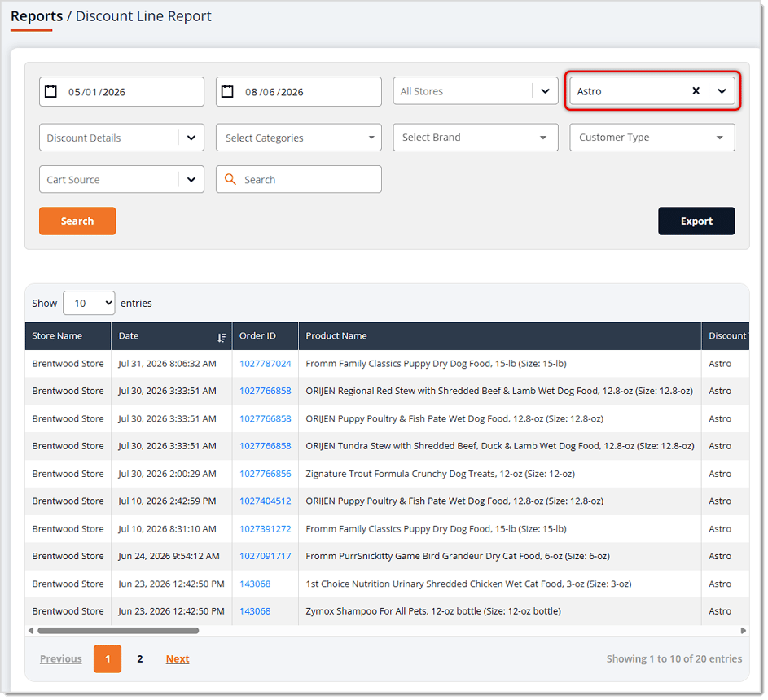The height and width of the screenshot is (700, 768).
Task: Open order 1027404512
Action: coord(265,501)
